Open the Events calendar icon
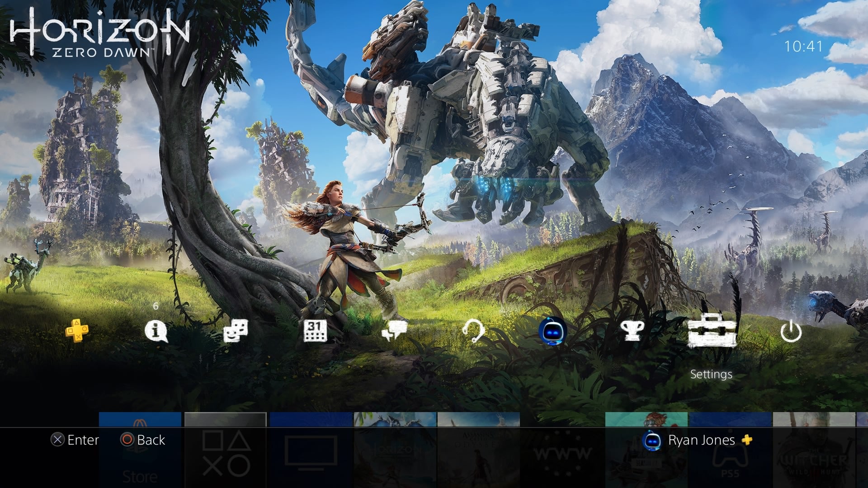The height and width of the screenshot is (488, 868). 315,331
